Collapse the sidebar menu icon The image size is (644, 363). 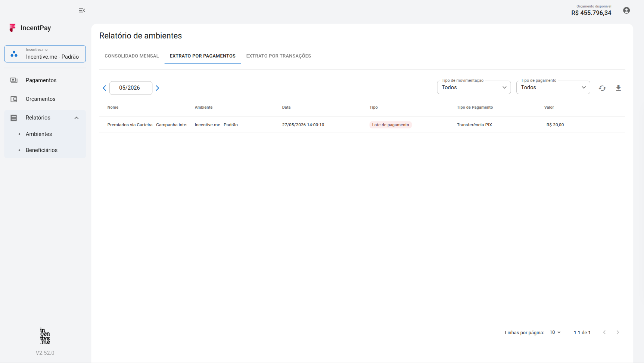point(82,10)
